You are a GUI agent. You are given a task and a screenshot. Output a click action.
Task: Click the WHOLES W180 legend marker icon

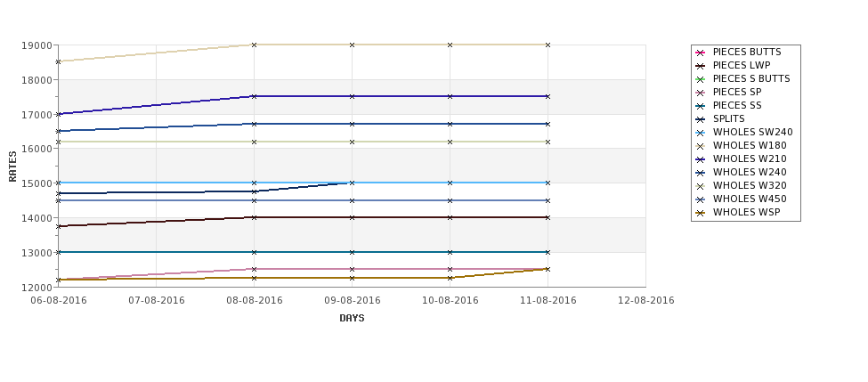(701, 146)
